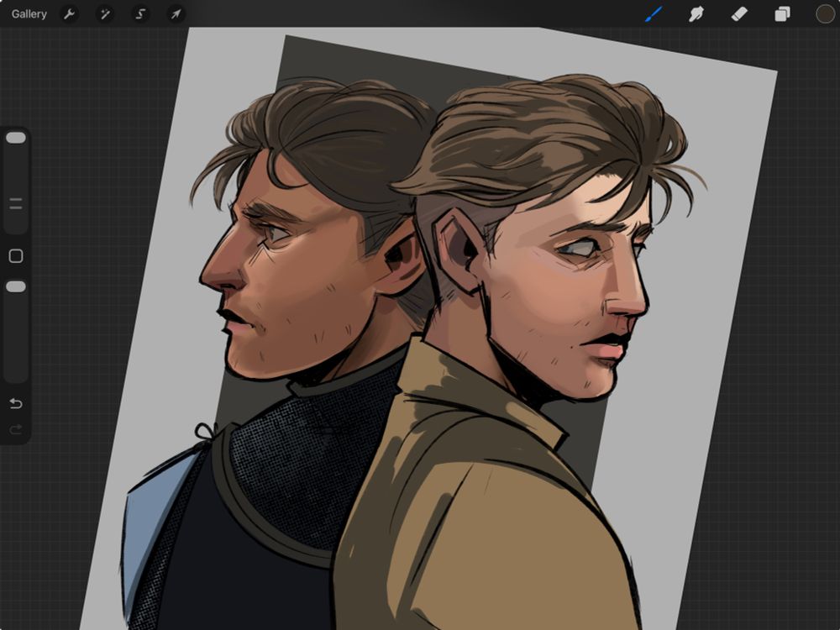The image size is (840, 630).
Task: Tap the square Modify button in sidebar
Action: click(x=16, y=256)
